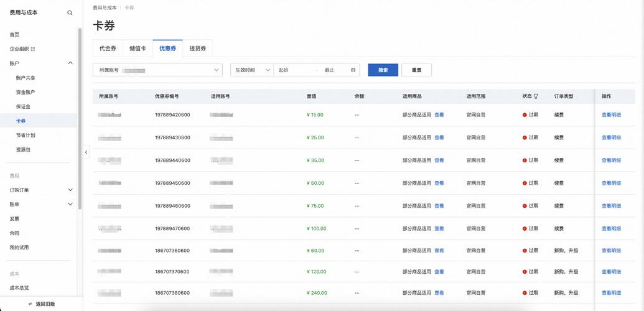Click the calendar icon in date range

[x=353, y=70]
